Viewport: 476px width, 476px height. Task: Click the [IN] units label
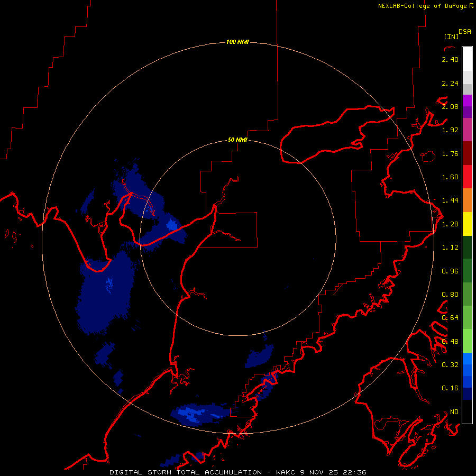(x=451, y=36)
